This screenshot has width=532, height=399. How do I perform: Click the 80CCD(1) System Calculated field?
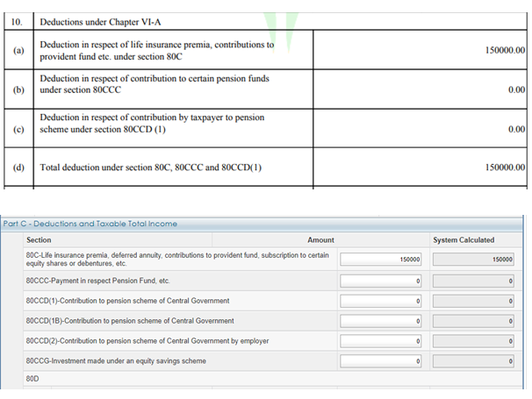pos(473,301)
